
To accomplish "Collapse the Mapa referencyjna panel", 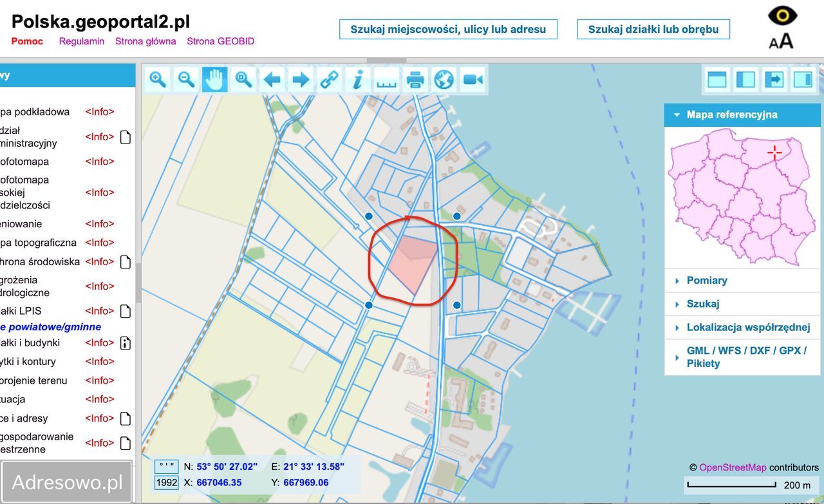I will point(742,115).
